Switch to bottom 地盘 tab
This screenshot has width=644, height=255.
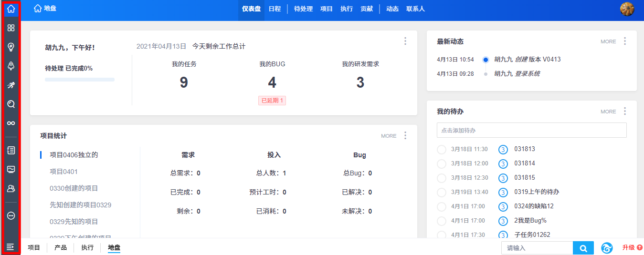(114, 247)
